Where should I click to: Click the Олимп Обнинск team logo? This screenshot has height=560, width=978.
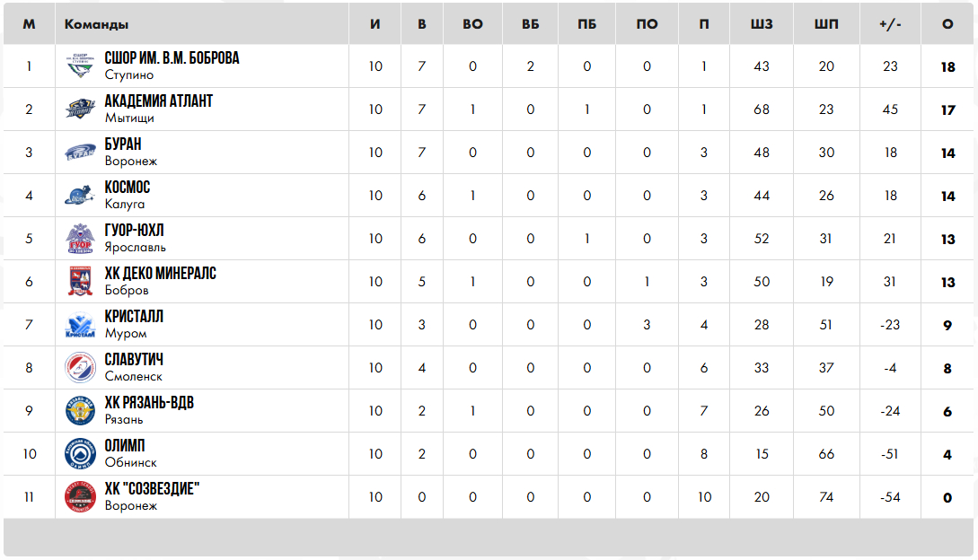click(81, 454)
